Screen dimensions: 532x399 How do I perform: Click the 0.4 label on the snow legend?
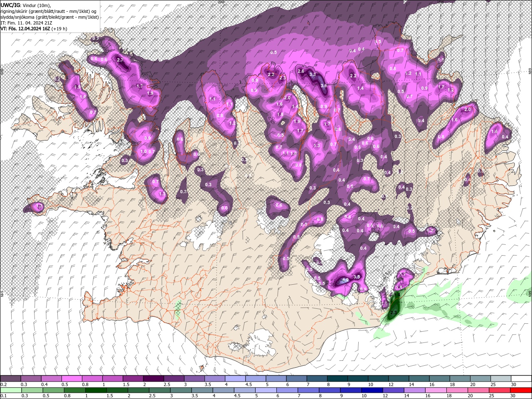coord(44,384)
